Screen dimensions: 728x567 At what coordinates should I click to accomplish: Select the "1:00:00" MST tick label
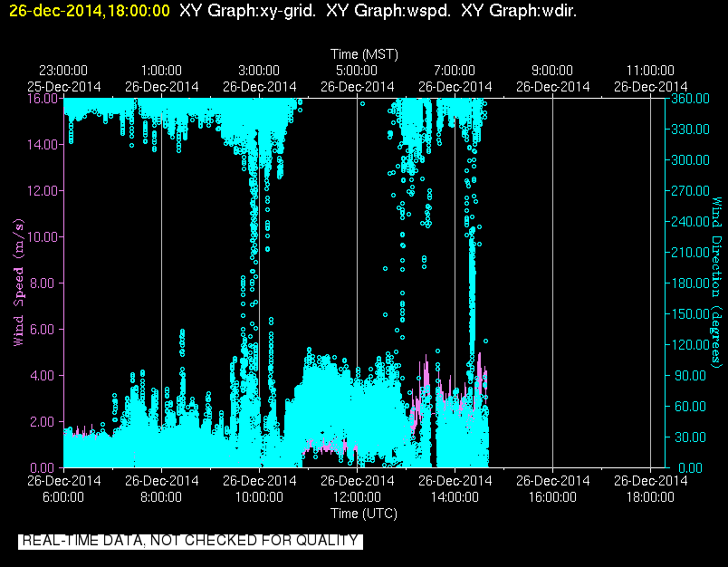[x=161, y=71]
